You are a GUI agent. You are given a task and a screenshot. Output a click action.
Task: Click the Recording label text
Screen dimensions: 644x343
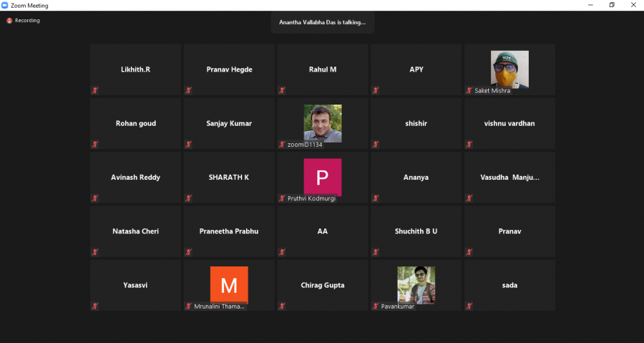pyautogui.click(x=27, y=21)
